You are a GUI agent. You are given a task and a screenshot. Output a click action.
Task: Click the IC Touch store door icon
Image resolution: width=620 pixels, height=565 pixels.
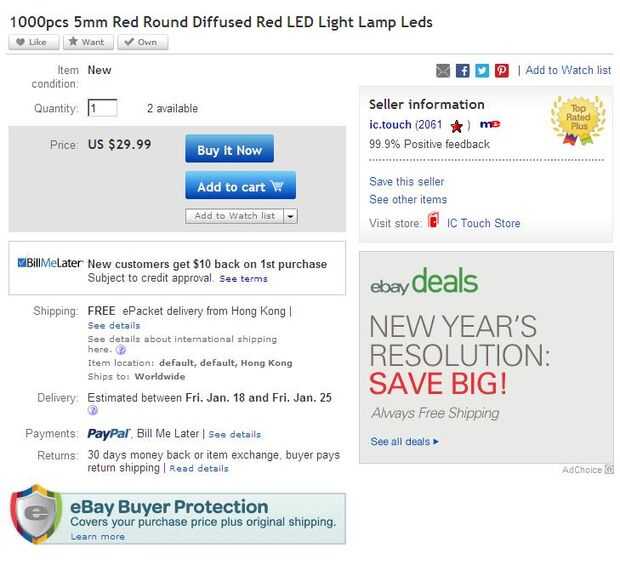coord(433,222)
